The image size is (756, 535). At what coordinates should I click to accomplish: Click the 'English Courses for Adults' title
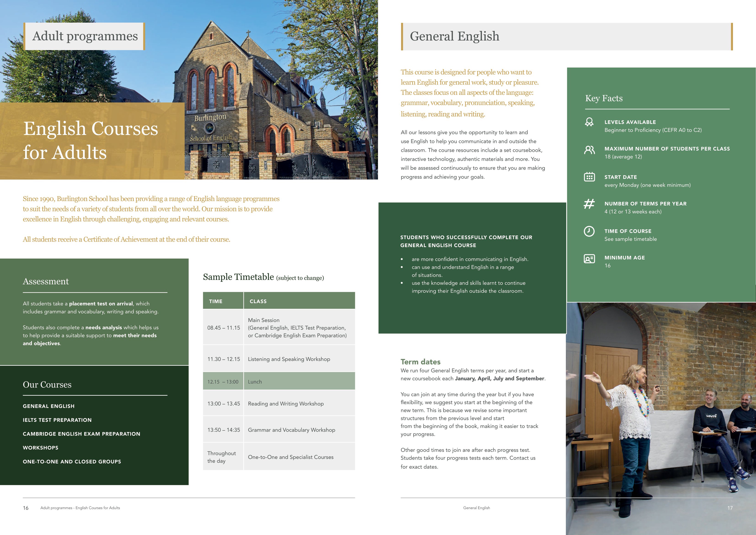pos(91,140)
